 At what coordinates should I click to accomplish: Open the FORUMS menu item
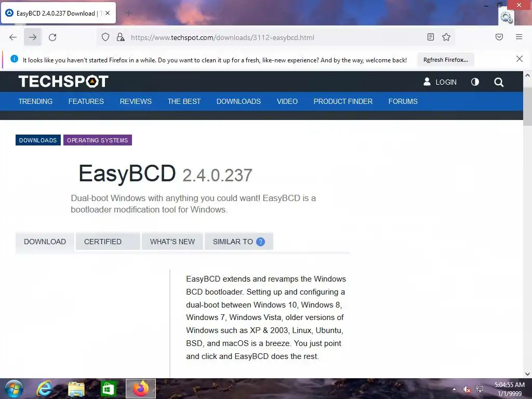(x=403, y=101)
